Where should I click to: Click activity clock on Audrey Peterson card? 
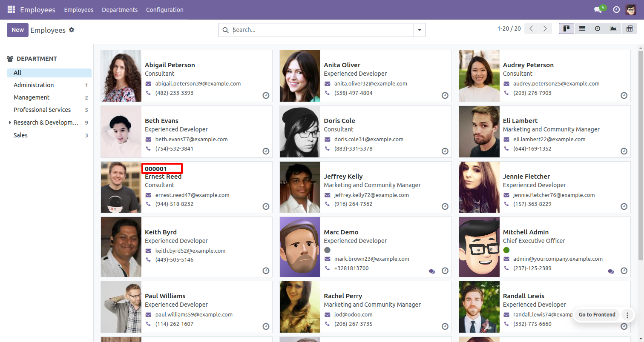(624, 96)
